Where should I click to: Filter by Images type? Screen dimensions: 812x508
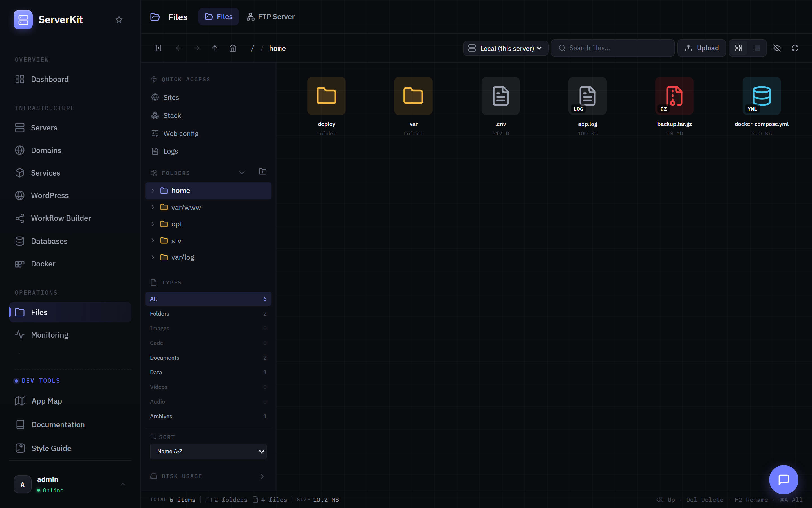coord(208,328)
